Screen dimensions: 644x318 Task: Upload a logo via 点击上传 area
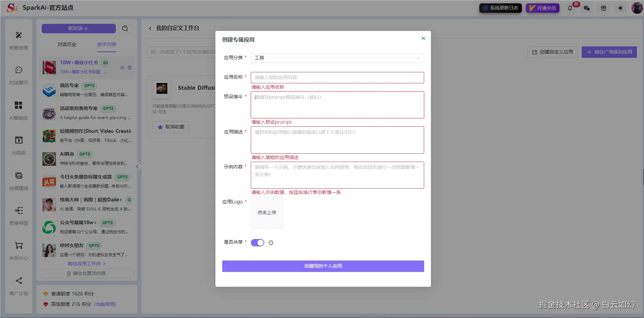click(267, 212)
